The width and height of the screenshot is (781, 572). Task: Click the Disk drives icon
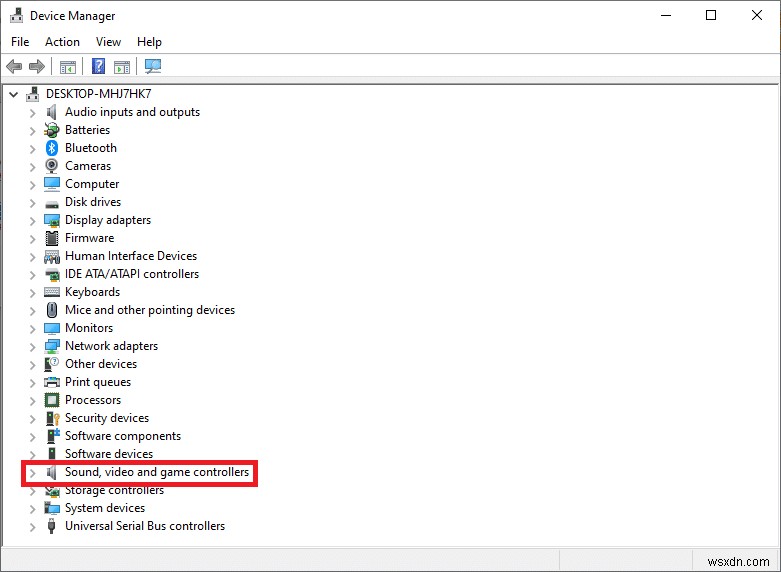52,203
